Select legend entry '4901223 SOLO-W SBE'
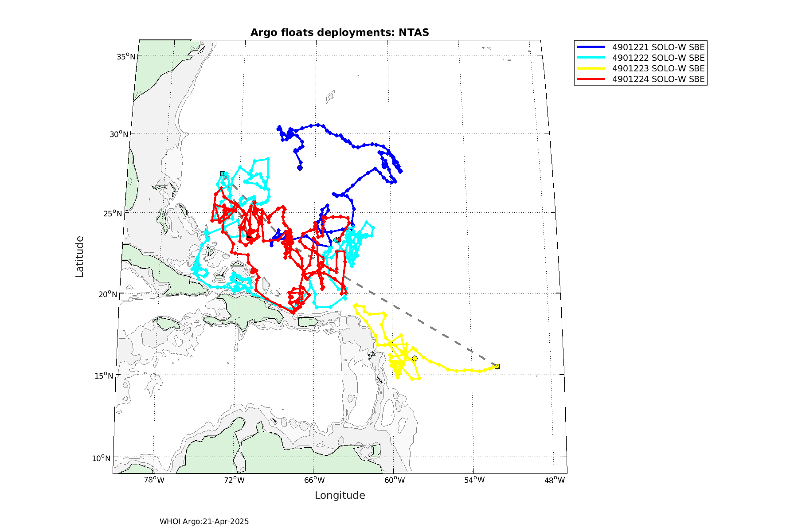This screenshot has height=532, width=798. coord(658,68)
